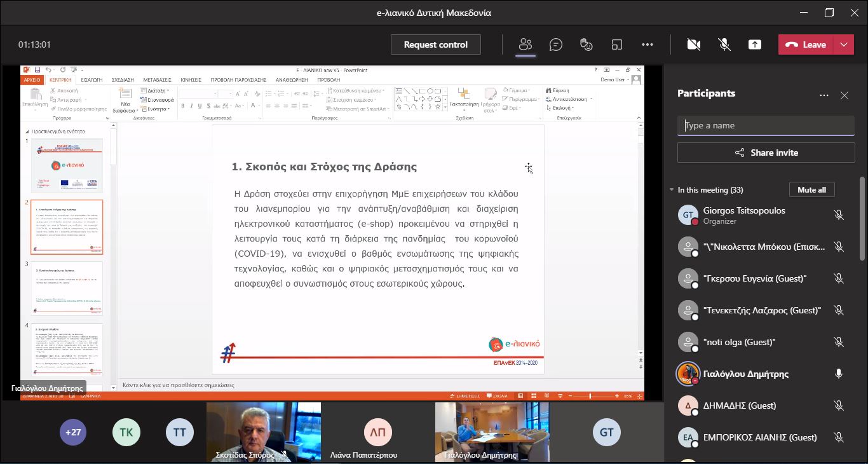The height and width of the screenshot is (464, 868).
Task: Open the More actions ellipsis in toolbar
Action: tap(648, 44)
